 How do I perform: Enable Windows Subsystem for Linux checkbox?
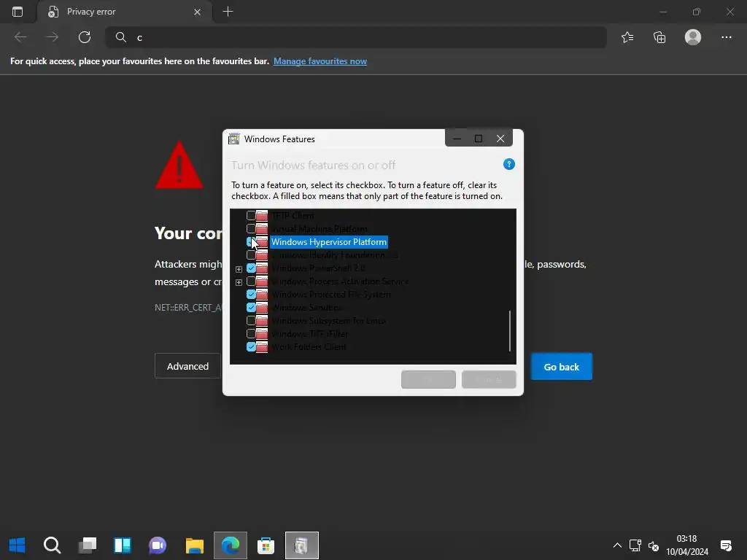[251, 321]
